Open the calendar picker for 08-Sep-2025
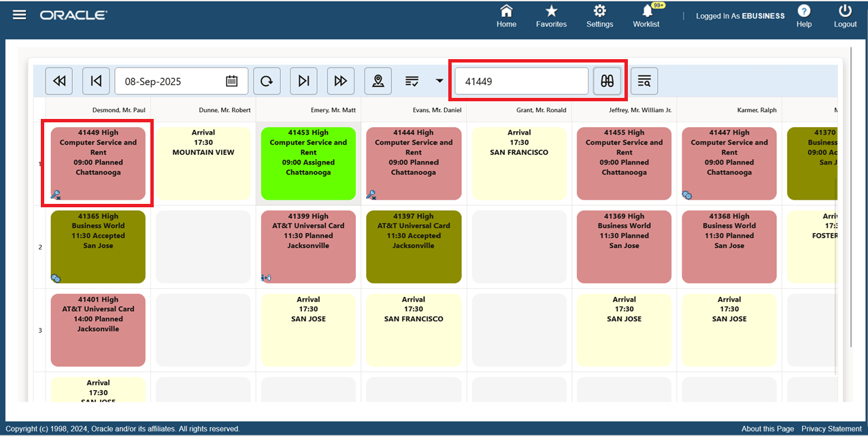The image size is (868, 437). click(x=231, y=80)
